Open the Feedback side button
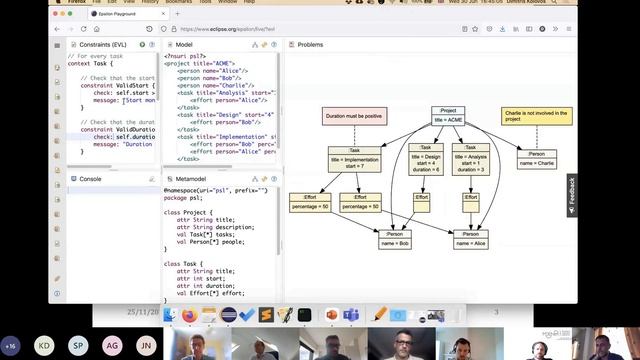640x360 pixels. [x=572, y=196]
